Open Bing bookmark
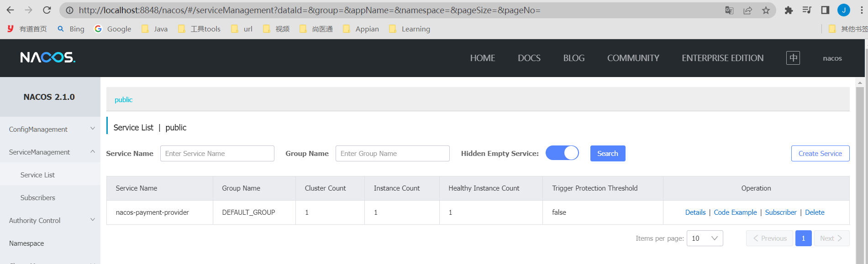Viewport: 868px width, 264px height. point(71,29)
